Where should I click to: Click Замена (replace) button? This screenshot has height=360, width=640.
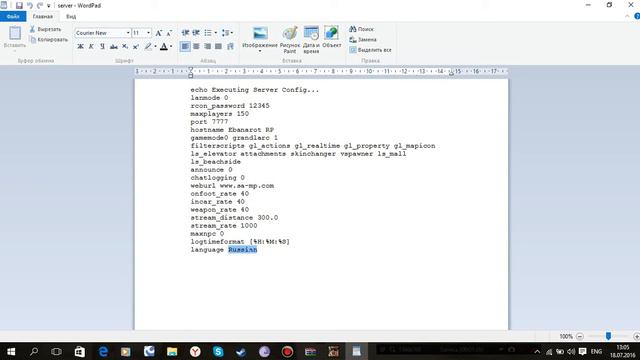click(x=363, y=40)
